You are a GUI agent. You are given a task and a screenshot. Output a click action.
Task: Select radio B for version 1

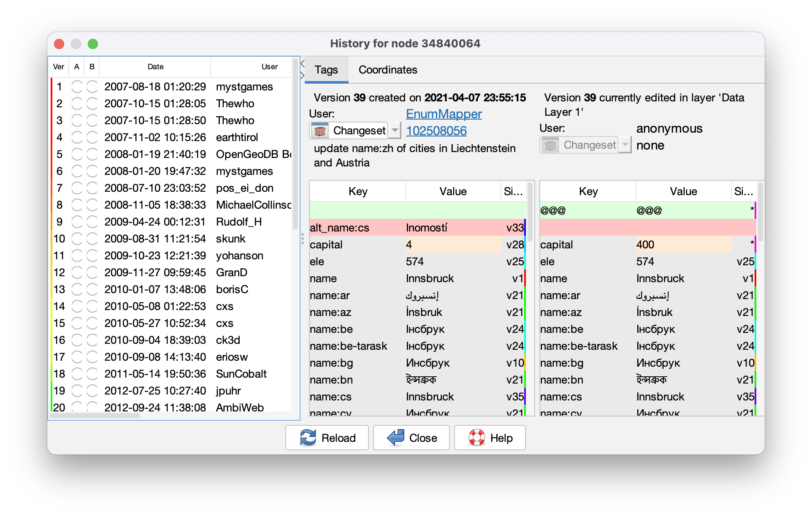pos(92,87)
